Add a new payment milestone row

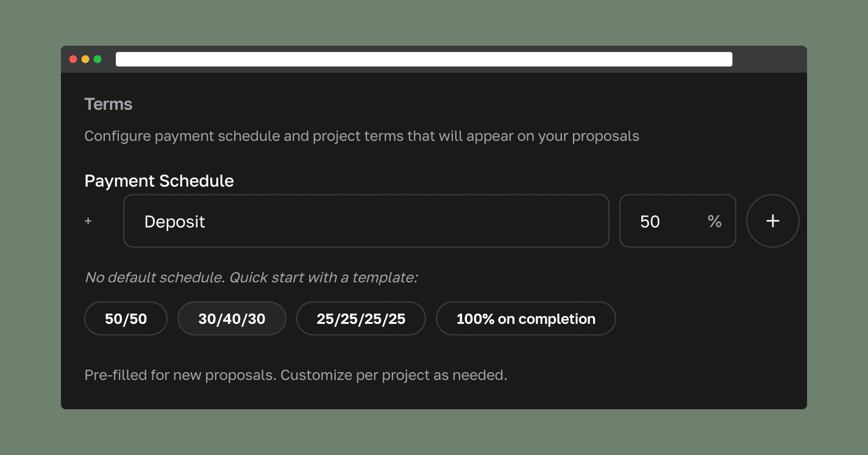tap(772, 221)
